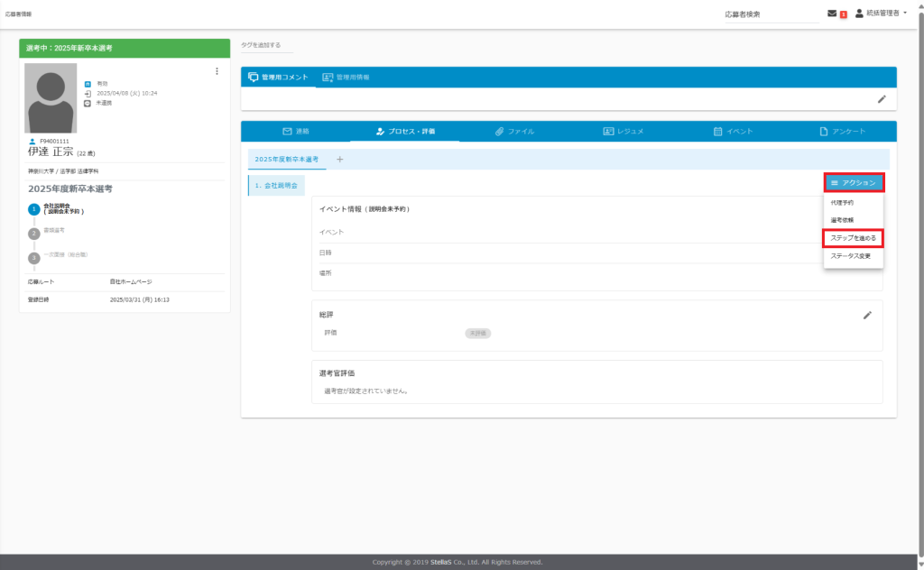Edit 総評 using its pencil icon

867,315
